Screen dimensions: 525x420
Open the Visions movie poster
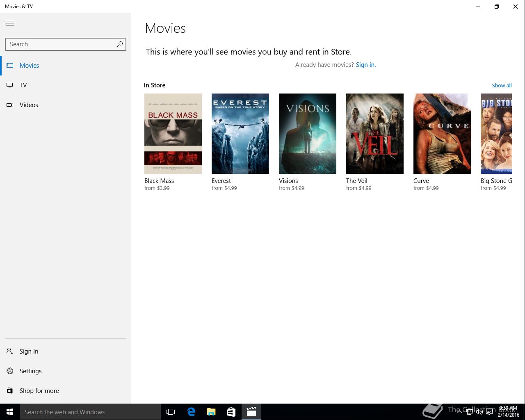coord(308,134)
